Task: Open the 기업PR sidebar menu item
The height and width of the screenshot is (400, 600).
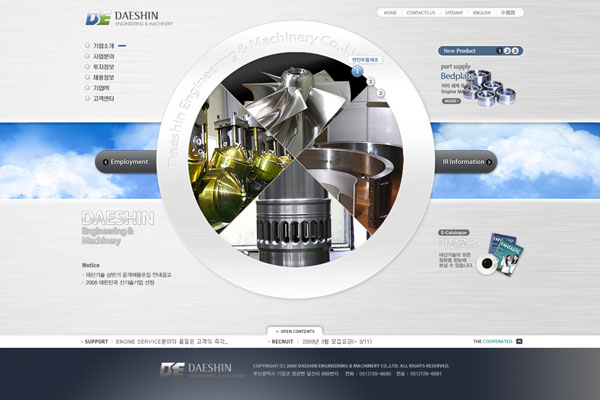Action: point(101,88)
